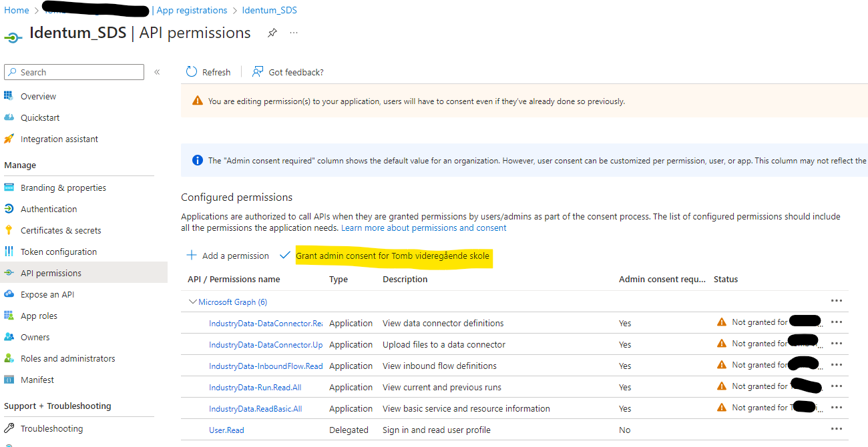
Task: Open more options for IndustryData-Run.Read.All row
Action: click(x=836, y=386)
